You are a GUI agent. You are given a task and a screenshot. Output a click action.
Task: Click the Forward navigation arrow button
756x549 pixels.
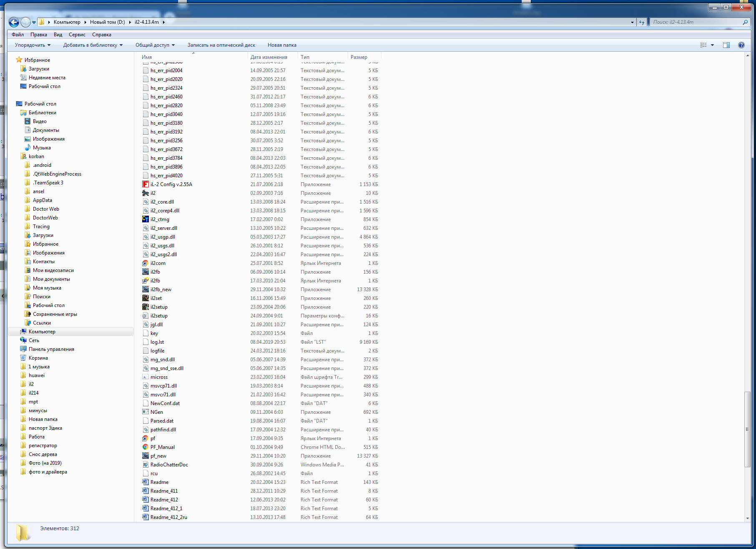click(25, 22)
